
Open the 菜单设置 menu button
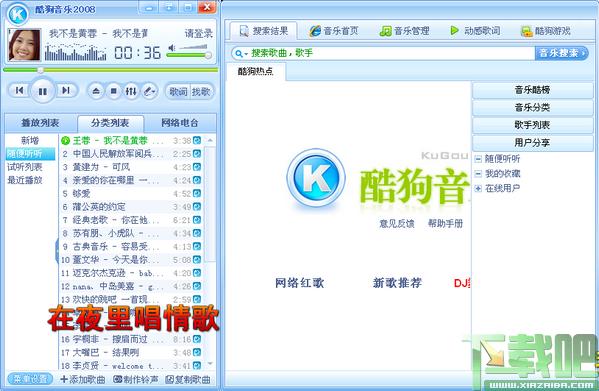point(30,378)
